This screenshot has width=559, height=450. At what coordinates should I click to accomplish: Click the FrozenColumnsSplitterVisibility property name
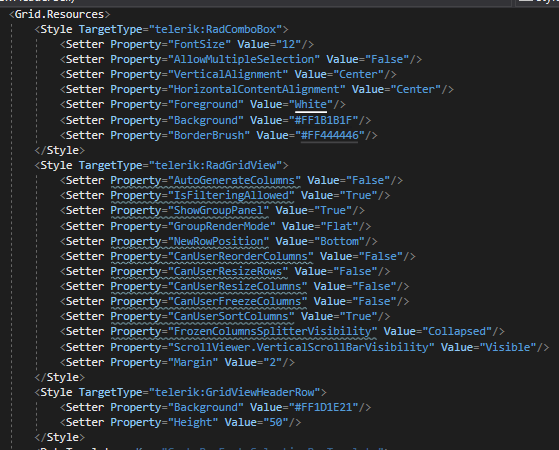pos(273,331)
